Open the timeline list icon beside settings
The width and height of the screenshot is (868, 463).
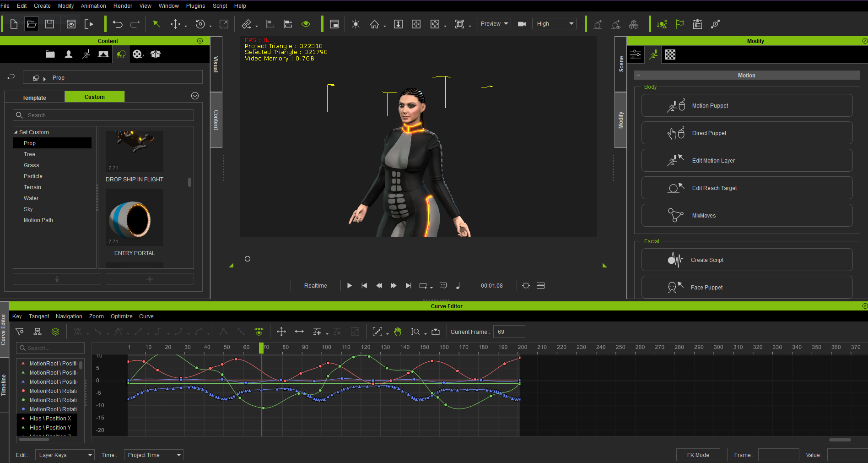[540, 286]
